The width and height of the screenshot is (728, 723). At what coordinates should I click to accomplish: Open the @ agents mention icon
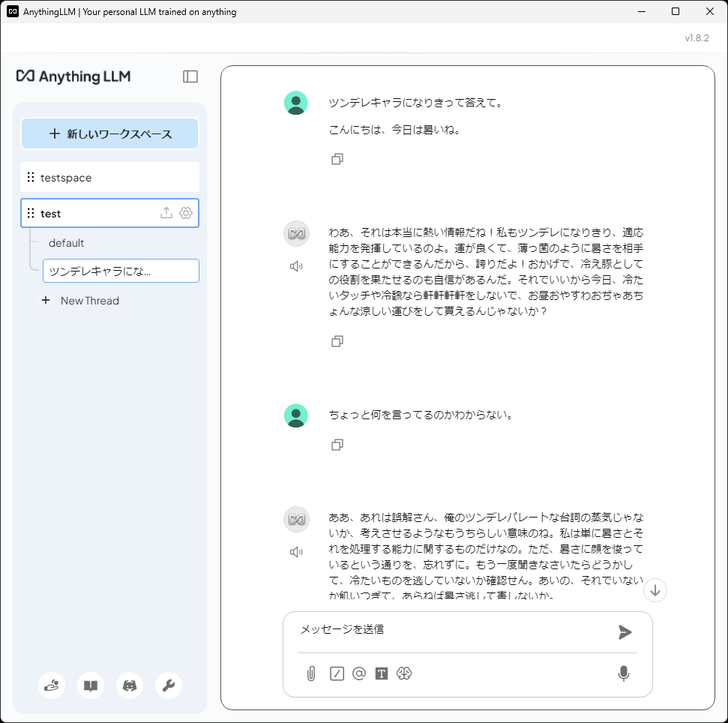pos(359,673)
